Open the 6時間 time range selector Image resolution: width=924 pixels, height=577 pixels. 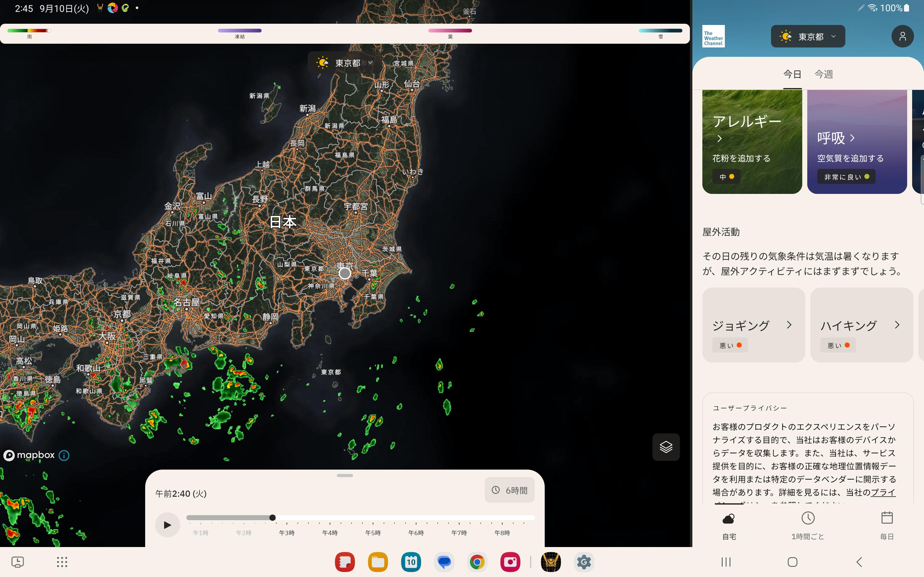point(509,490)
